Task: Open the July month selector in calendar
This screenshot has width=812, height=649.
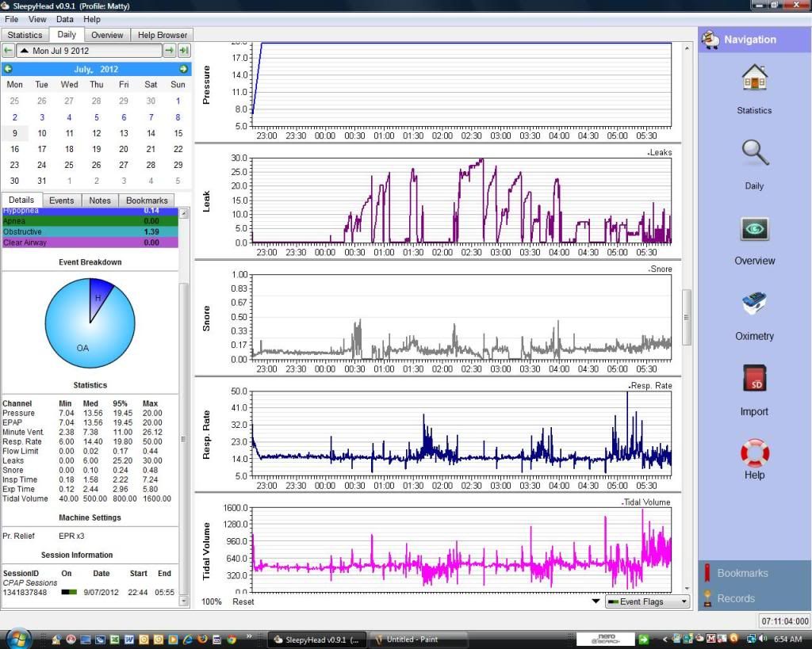Action: pos(83,70)
